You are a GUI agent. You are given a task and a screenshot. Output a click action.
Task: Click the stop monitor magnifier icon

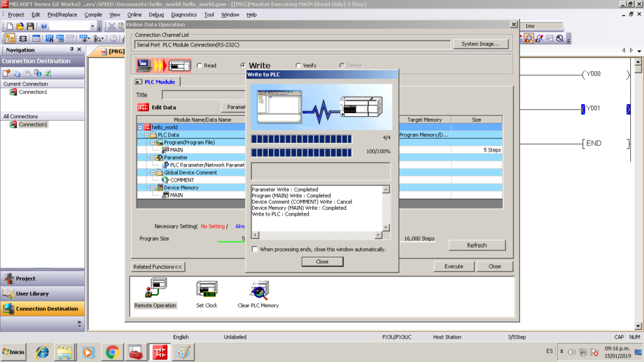(560, 38)
